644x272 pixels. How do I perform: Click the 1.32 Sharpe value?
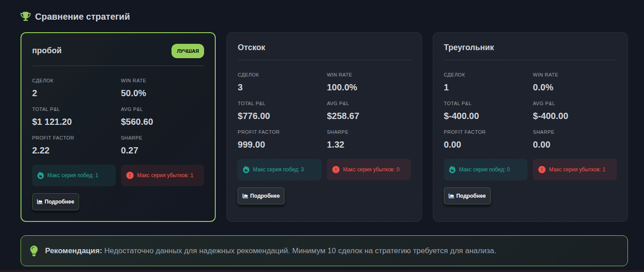pyautogui.click(x=335, y=144)
